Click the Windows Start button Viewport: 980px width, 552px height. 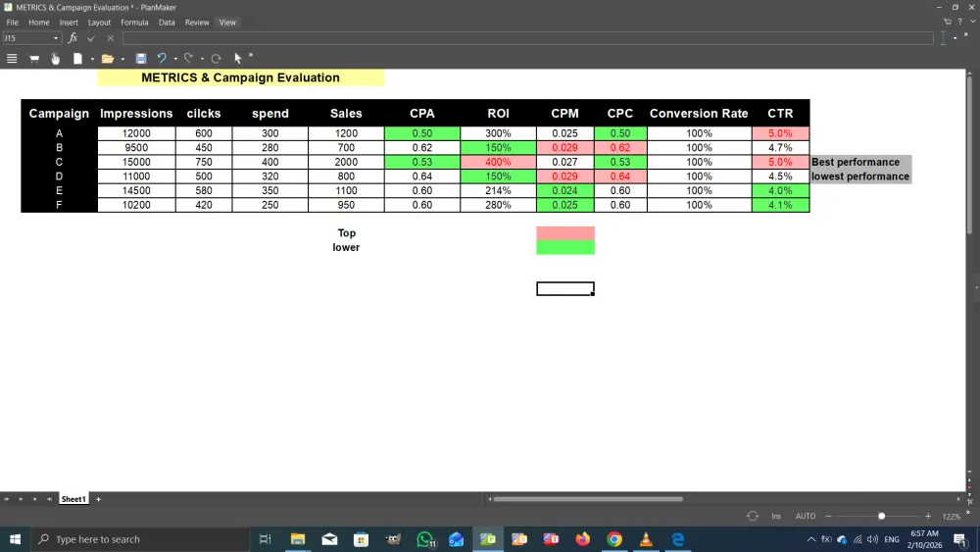tap(15, 539)
